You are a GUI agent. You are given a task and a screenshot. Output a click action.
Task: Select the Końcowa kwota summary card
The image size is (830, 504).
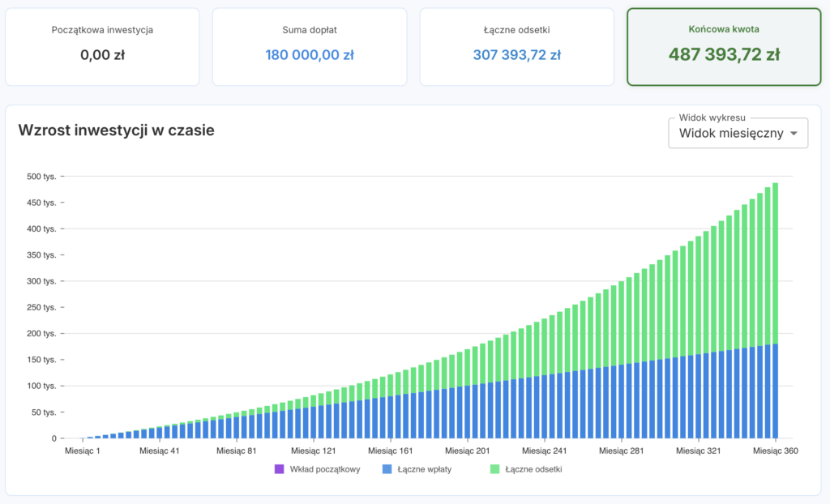tap(724, 46)
